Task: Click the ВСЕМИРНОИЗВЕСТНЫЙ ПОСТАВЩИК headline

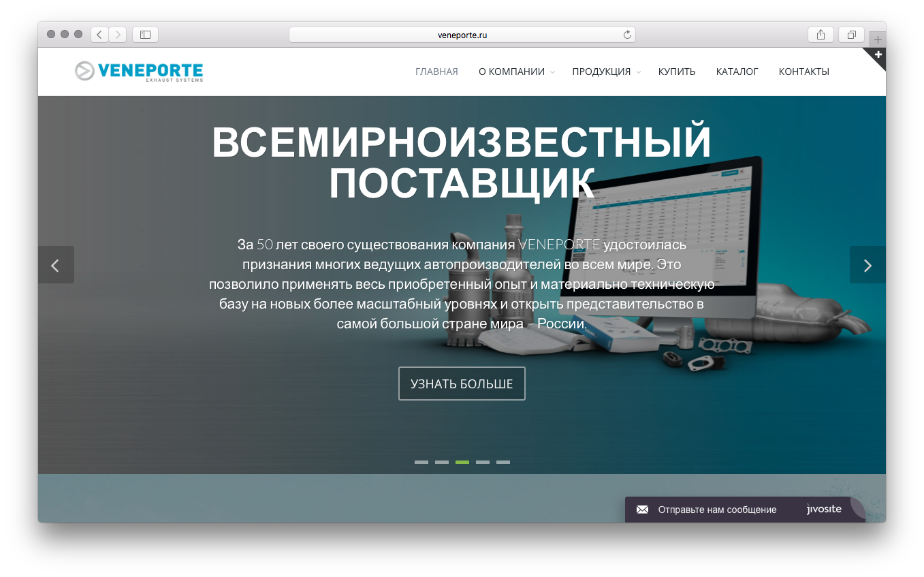Action: (x=462, y=162)
